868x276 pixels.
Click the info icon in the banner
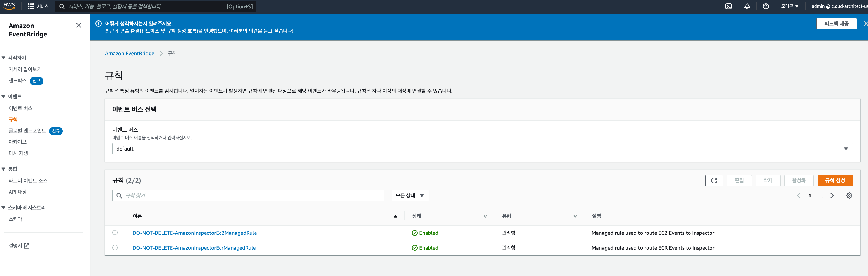[x=98, y=23]
